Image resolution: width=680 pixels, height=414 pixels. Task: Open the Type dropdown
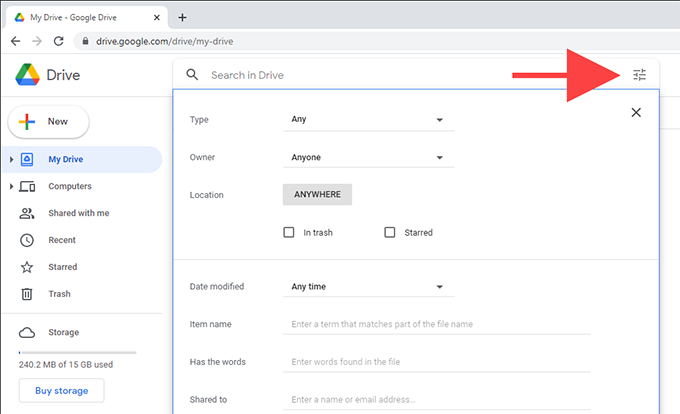tap(367, 120)
